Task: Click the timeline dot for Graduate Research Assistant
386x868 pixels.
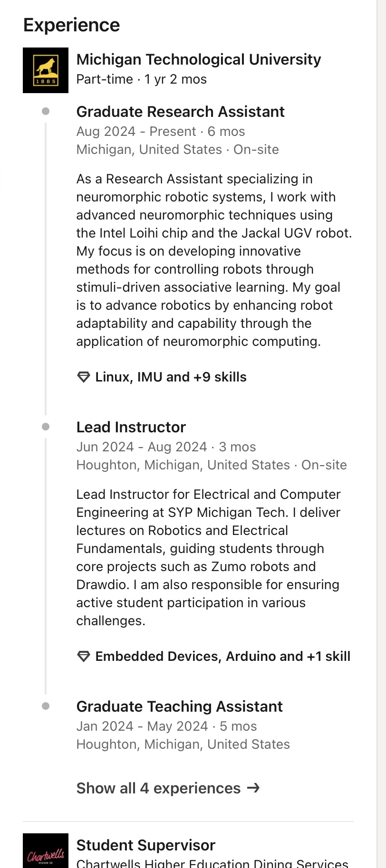Action: [x=46, y=111]
